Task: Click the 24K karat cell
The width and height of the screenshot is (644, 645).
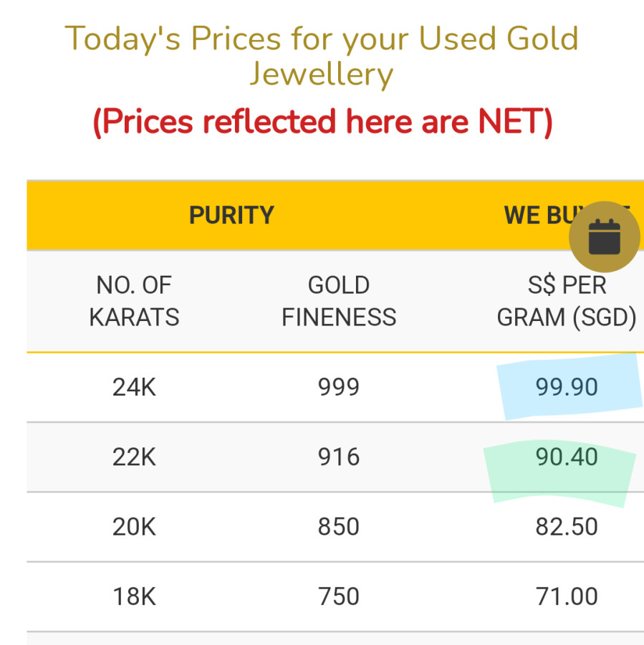Action: (x=134, y=387)
